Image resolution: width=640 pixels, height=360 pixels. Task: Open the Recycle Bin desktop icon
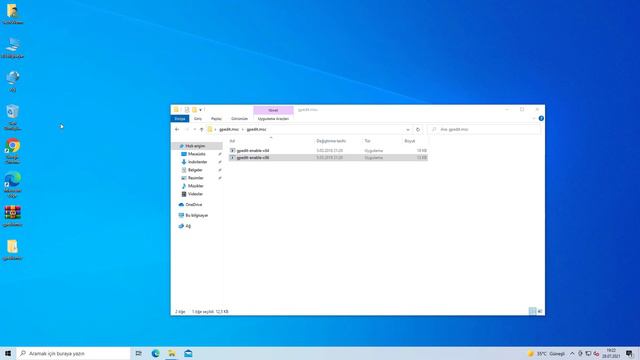13,117
